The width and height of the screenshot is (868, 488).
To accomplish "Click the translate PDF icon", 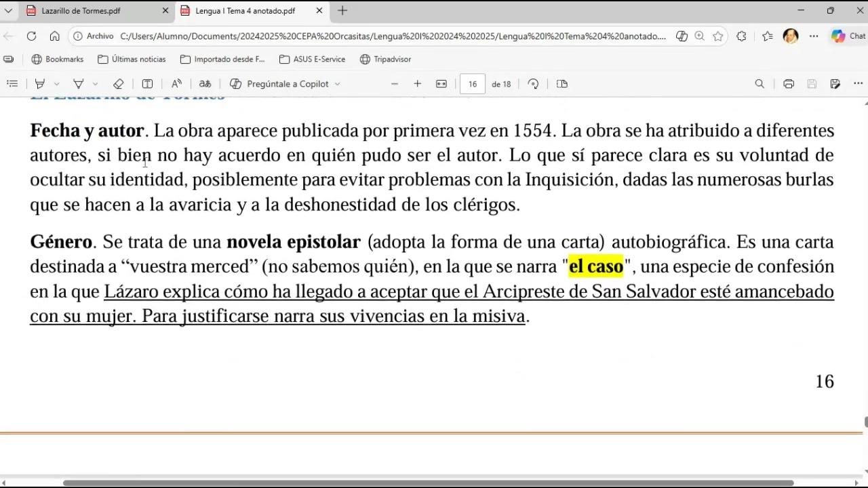I will [205, 84].
